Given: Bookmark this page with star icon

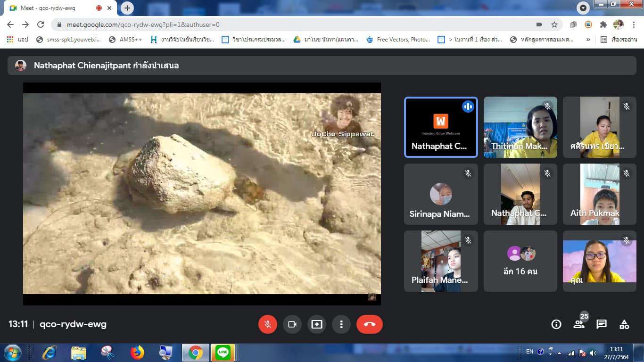Looking at the screenshot, I should [x=554, y=25].
